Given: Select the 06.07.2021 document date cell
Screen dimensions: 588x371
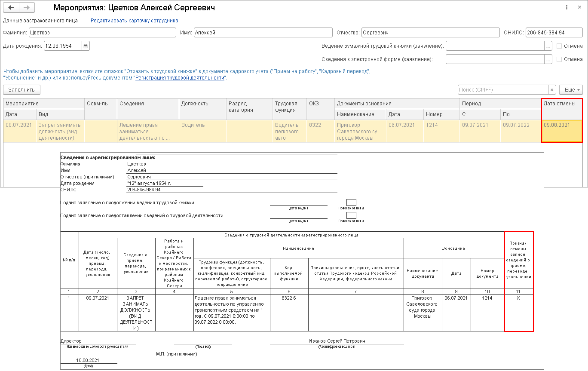Looking at the screenshot, I should (405, 131).
